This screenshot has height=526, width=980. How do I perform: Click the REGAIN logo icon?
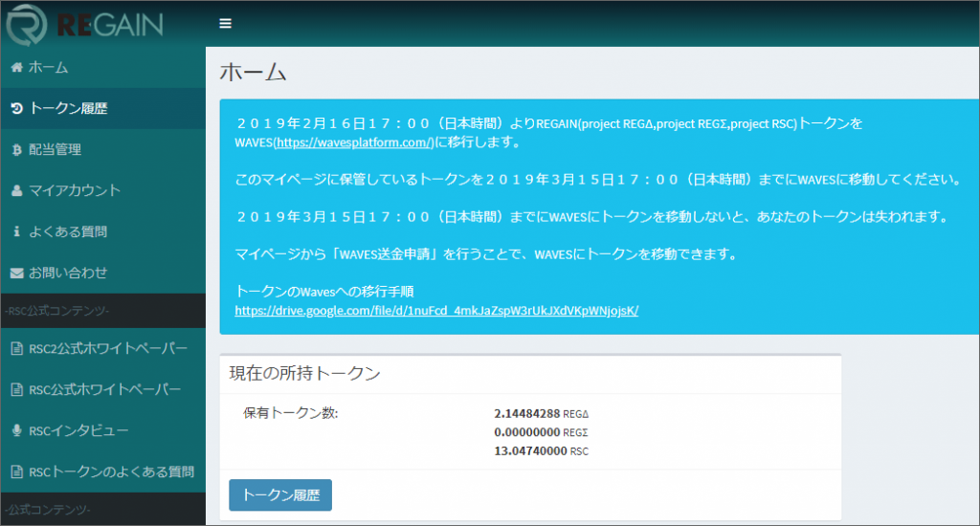click(x=27, y=24)
